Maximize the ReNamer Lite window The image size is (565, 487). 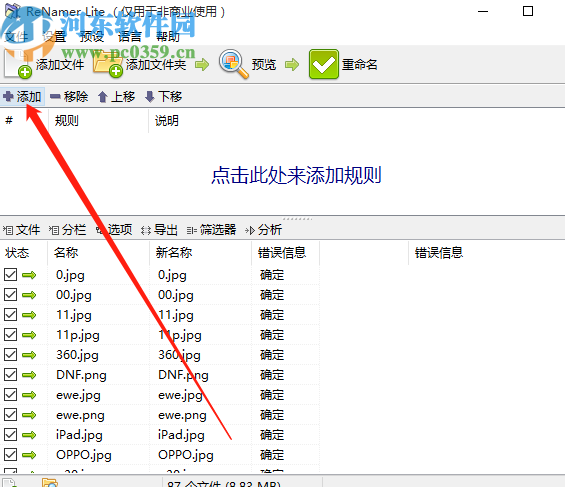(528, 11)
